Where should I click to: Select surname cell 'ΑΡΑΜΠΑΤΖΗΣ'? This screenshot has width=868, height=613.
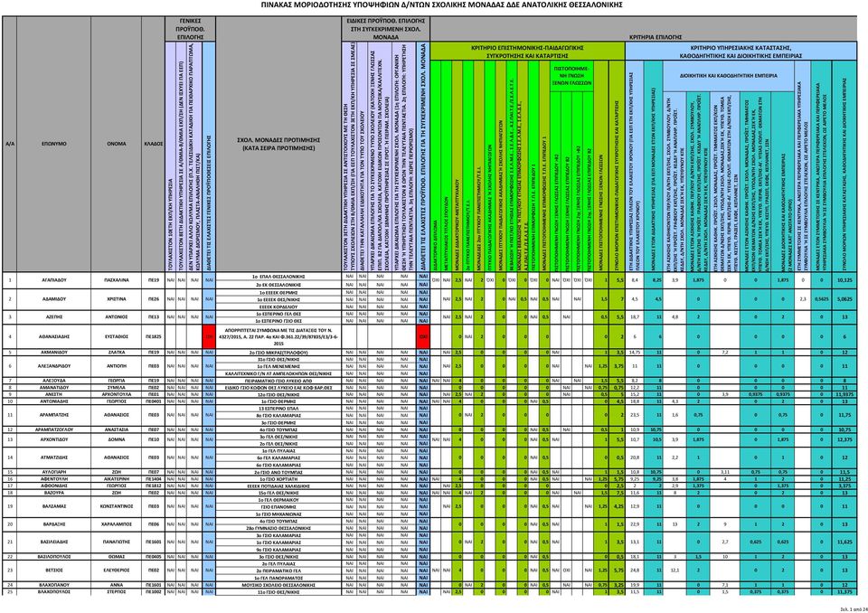[x=53, y=415]
